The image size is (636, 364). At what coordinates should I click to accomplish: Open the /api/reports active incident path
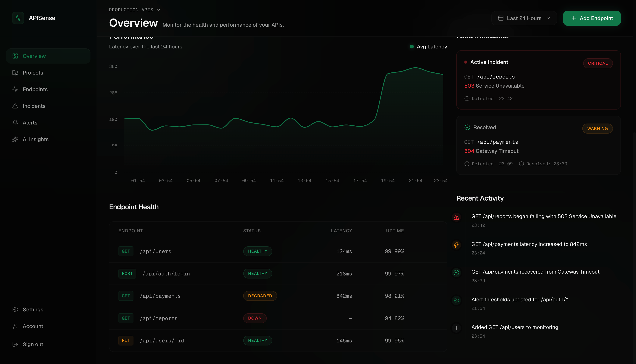tap(496, 77)
